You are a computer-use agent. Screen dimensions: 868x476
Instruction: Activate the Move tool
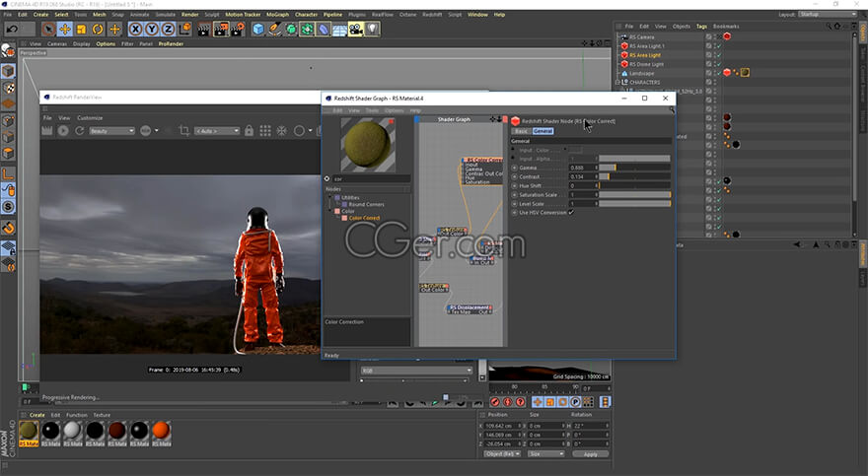click(65, 29)
